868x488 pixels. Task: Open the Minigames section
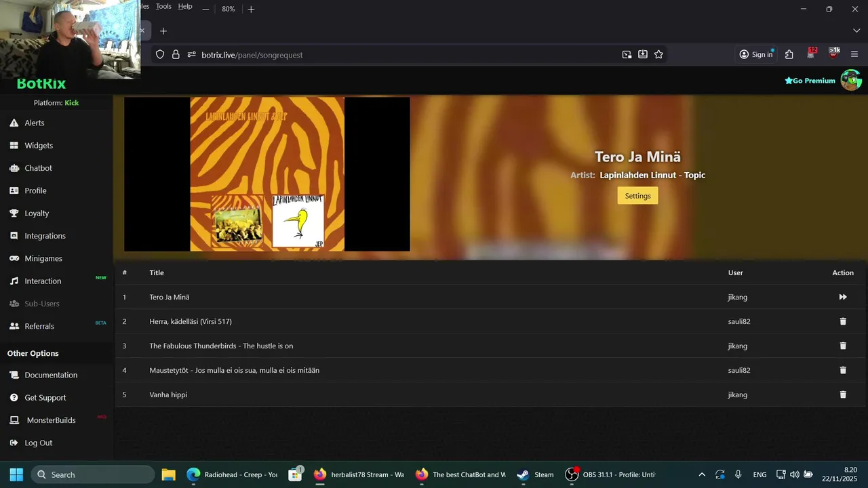tap(43, 258)
